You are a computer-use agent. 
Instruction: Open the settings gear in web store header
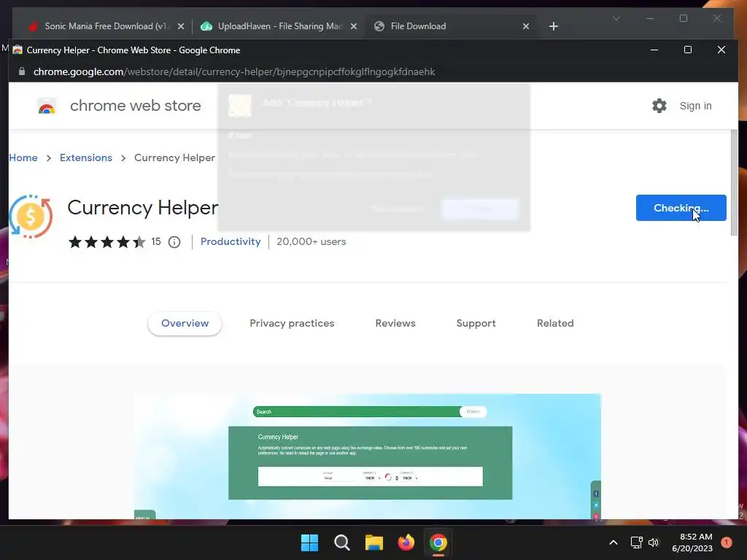(x=659, y=106)
